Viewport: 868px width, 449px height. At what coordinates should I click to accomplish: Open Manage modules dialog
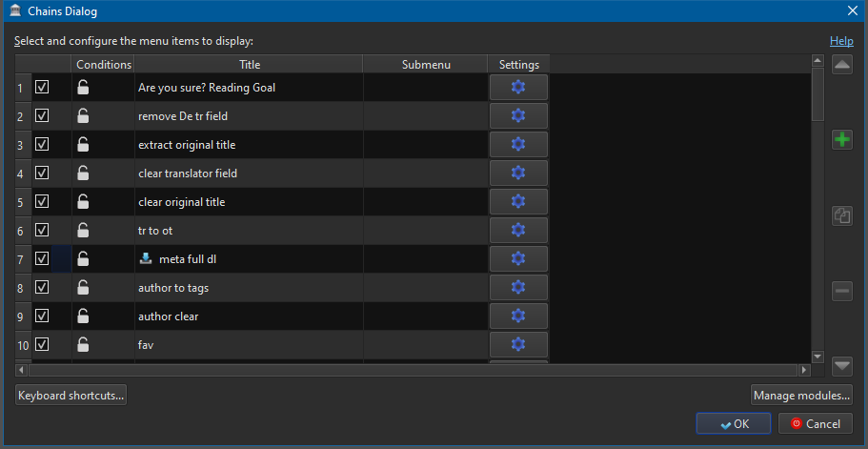(x=801, y=396)
